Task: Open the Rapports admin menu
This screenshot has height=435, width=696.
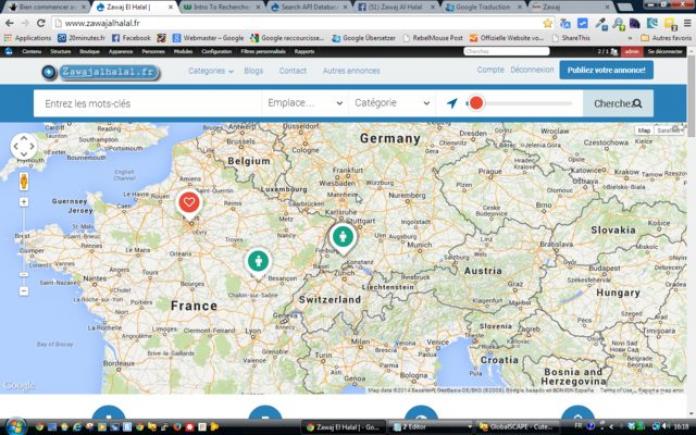Action: pos(304,51)
